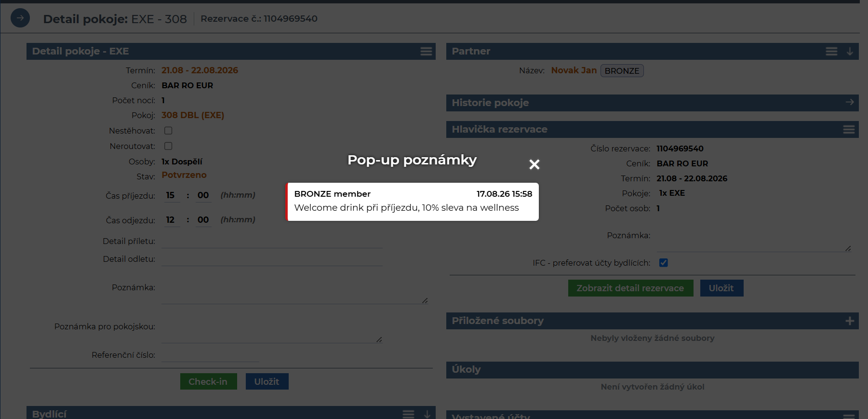The width and height of the screenshot is (868, 419).
Task: Open the Vystavené účty hamburger menu
Action: [x=849, y=416]
